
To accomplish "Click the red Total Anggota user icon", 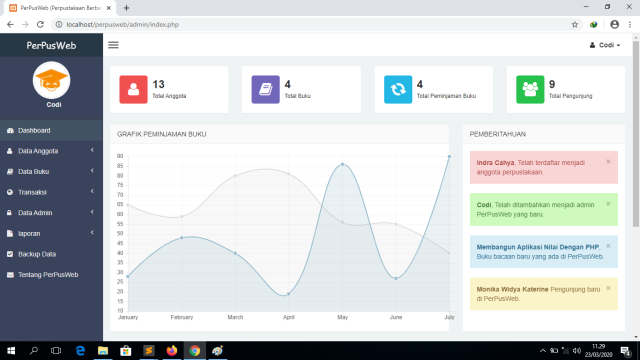I will coord(133,89).
